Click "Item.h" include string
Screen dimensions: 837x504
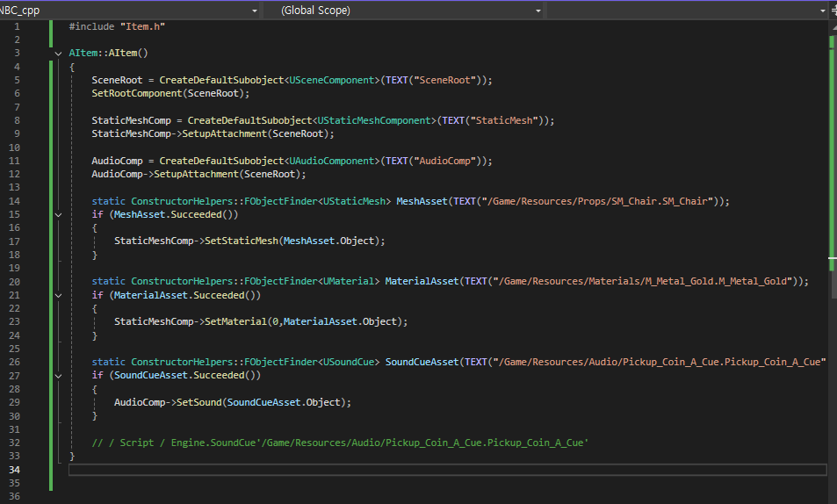pyautogui.click(x=142, y=26)
